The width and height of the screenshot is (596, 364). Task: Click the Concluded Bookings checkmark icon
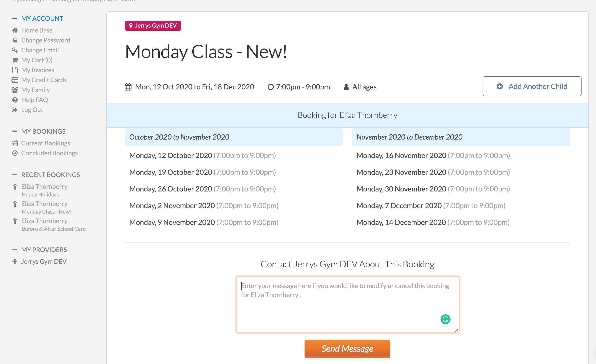(x=15, y=153)
